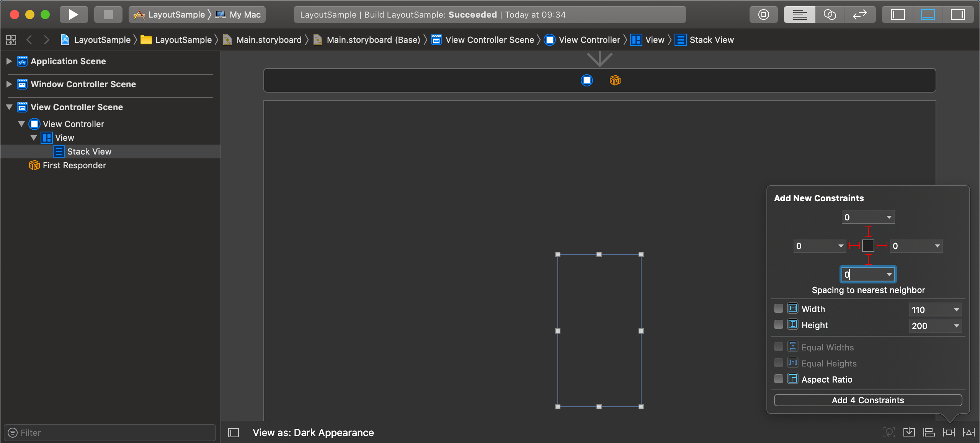Image resolution: width=980 pixels, height=443 pixels.
Task: Run the LayoutSample scheme
Action: click(x=73, y=14)
